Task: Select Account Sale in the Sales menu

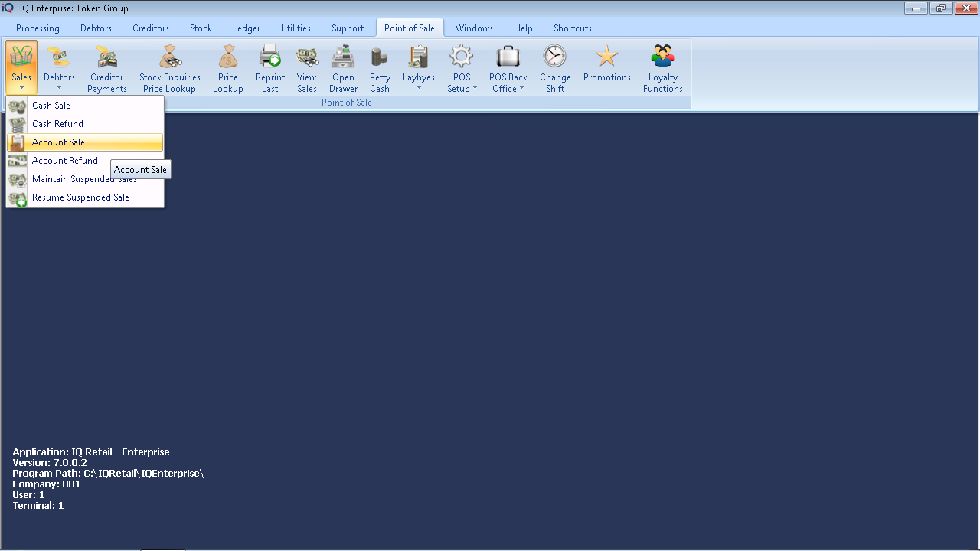Action: coord(85,142)
